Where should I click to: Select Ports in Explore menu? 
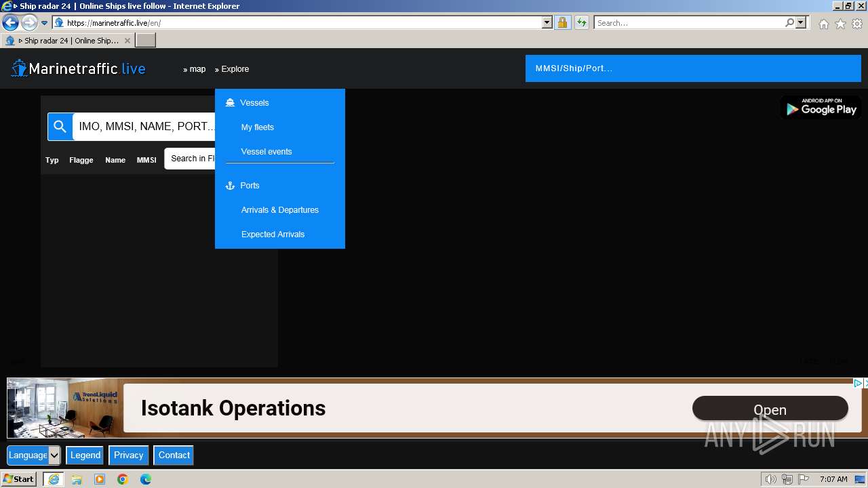[250, 186]
